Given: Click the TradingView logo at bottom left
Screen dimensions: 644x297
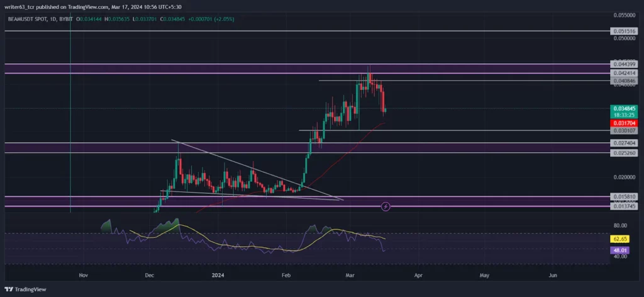Looking at the screenshot, I should pyautogui.click(x=25, y=289).
